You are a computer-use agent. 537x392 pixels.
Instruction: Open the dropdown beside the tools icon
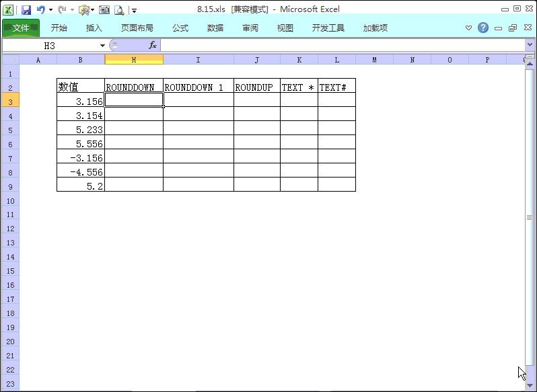92,10
